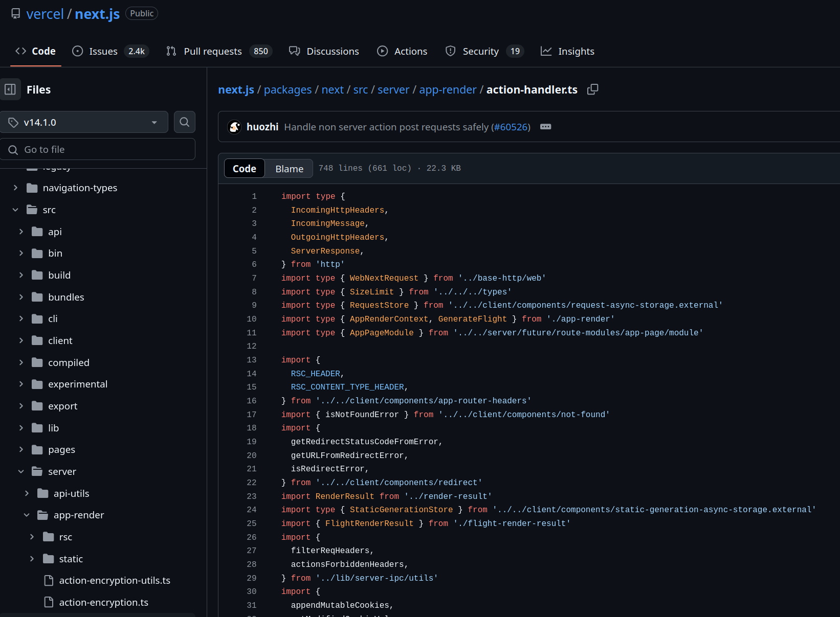Open the Discussions tab
This screenshot has width=840, height=617.
[324, 51]
